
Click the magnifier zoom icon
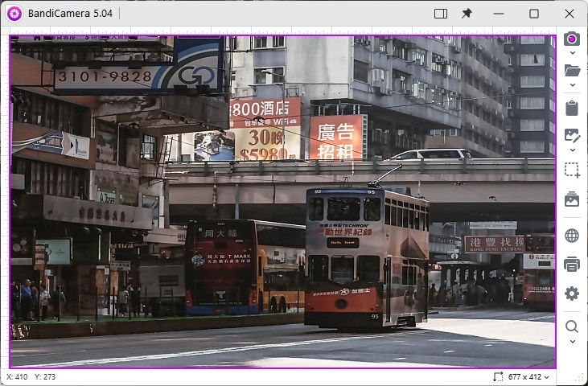tap(572, 326)
